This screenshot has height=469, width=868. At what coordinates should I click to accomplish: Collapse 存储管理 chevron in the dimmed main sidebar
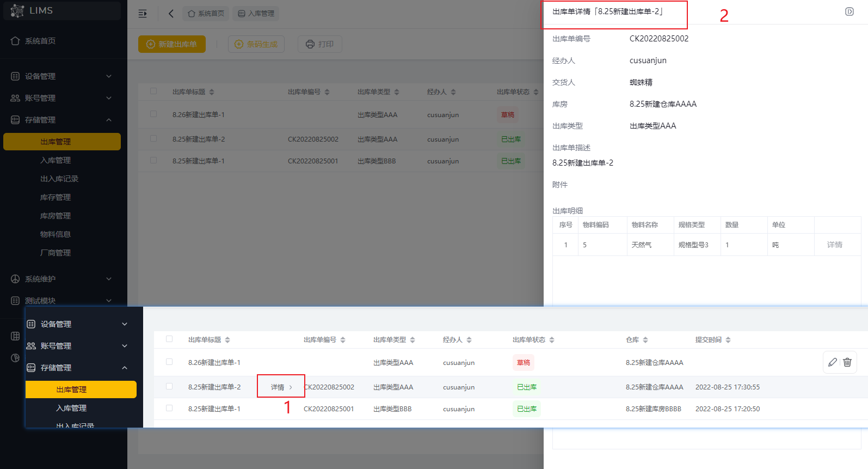[109, 120]
